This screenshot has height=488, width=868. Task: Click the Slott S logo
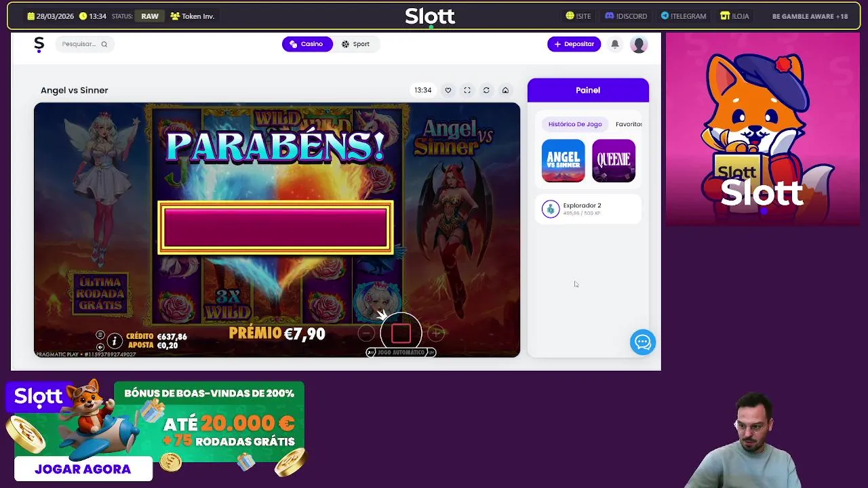click(x=39, y=44)
